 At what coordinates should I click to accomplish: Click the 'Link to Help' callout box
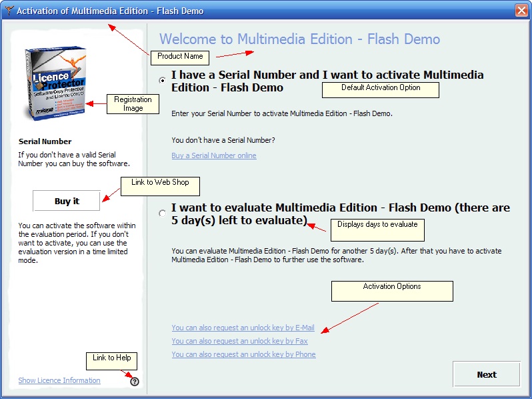111,361
